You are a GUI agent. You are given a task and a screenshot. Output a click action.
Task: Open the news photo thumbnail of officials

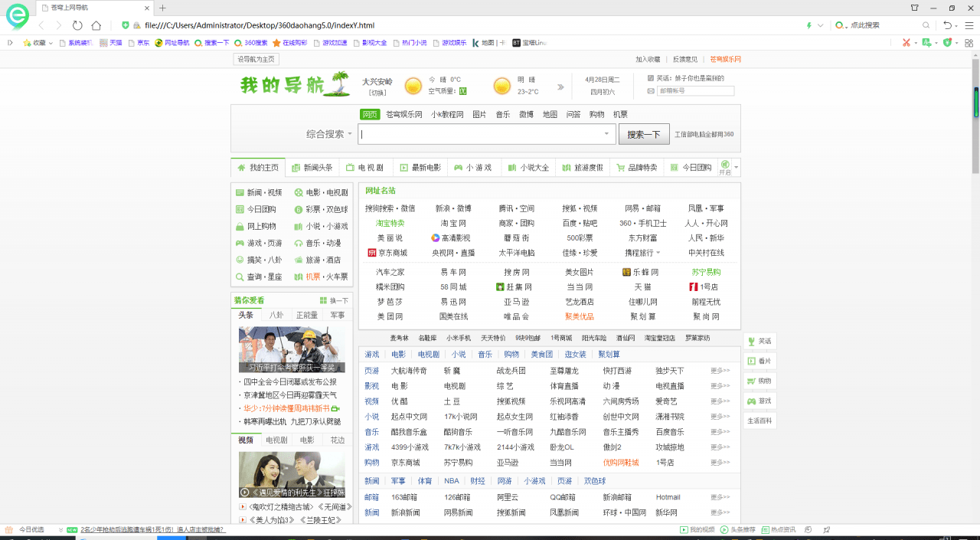[292, 349]
